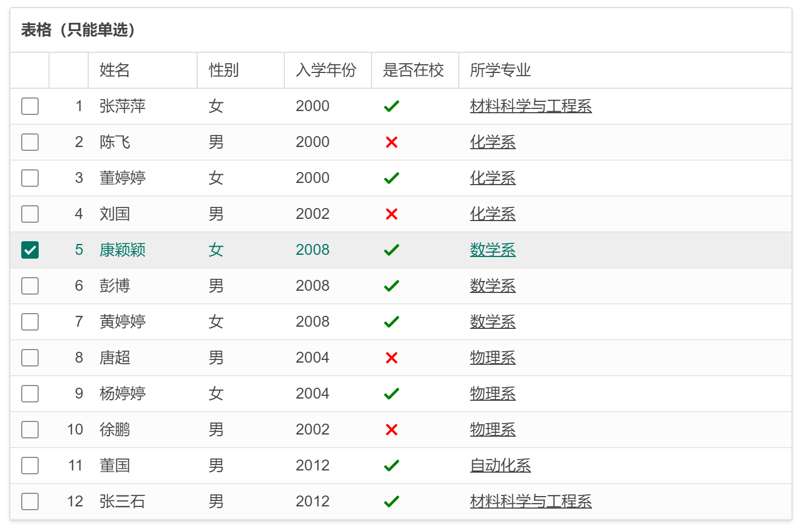Click the name cell 彭博
Image resolution: width=804 pixels, height=532 pixels.
(x=115, y=286)
